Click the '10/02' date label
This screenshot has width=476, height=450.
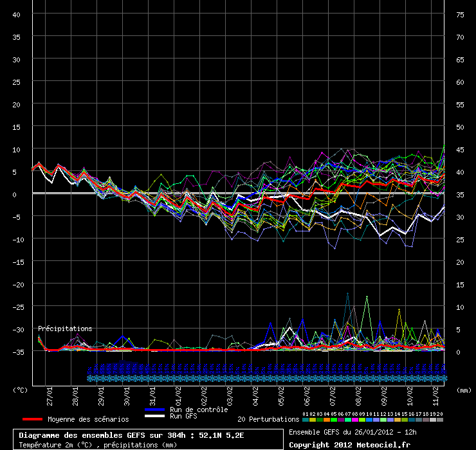[410, 396]
